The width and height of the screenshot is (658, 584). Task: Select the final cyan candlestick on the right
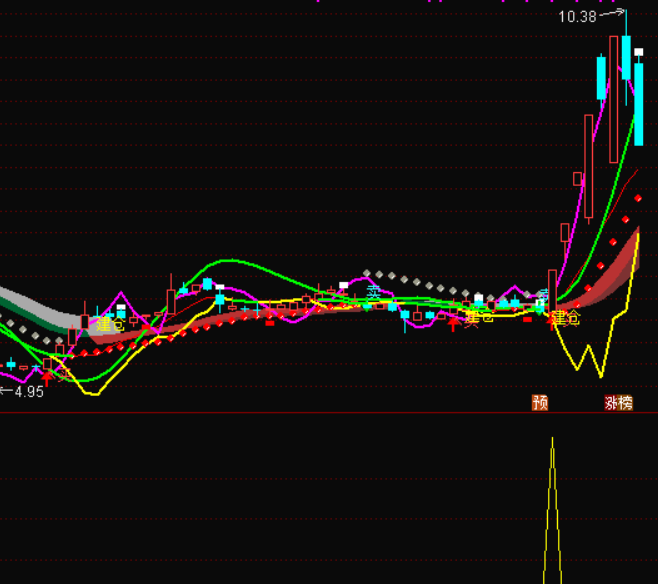click(638, 104)
